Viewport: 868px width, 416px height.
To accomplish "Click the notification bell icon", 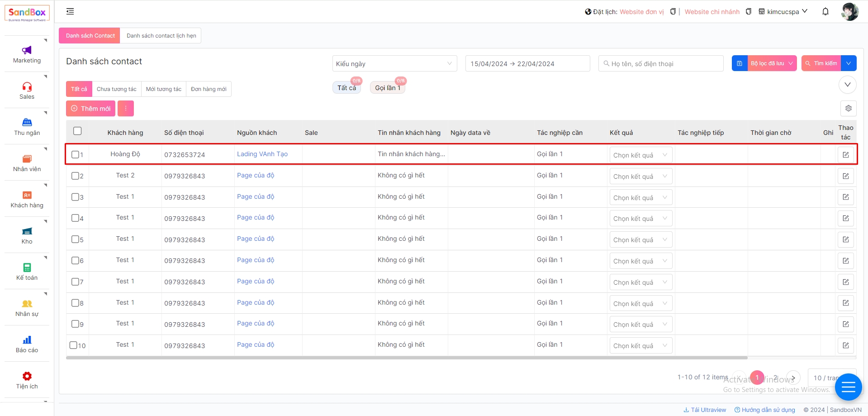I will pos(825,12).
